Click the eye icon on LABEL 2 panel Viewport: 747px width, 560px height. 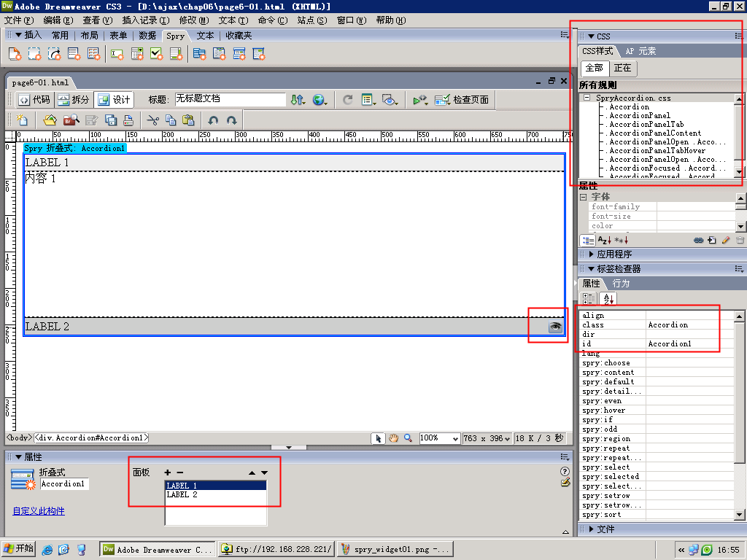pos(556,327)
